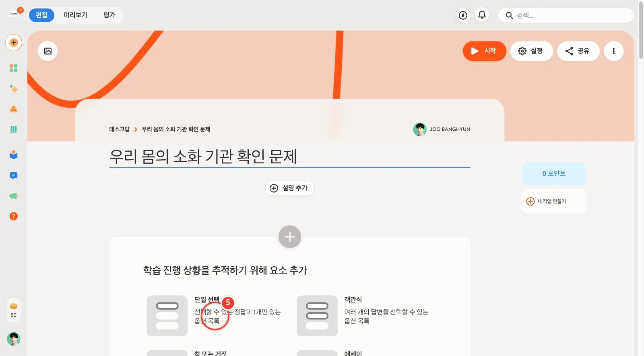Screen dimensions: 644x356
Task: Click the 0 포인트 points card
Action: point(554,173)
